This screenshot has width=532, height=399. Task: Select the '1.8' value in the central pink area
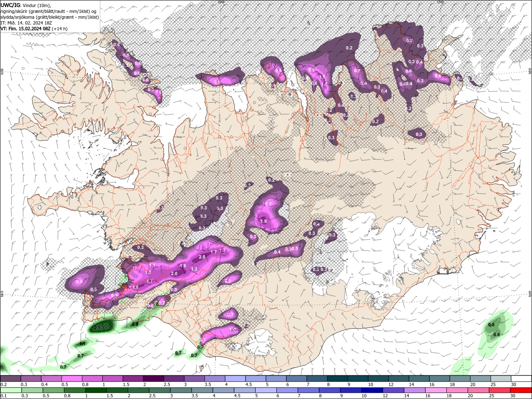pos(264,222)
